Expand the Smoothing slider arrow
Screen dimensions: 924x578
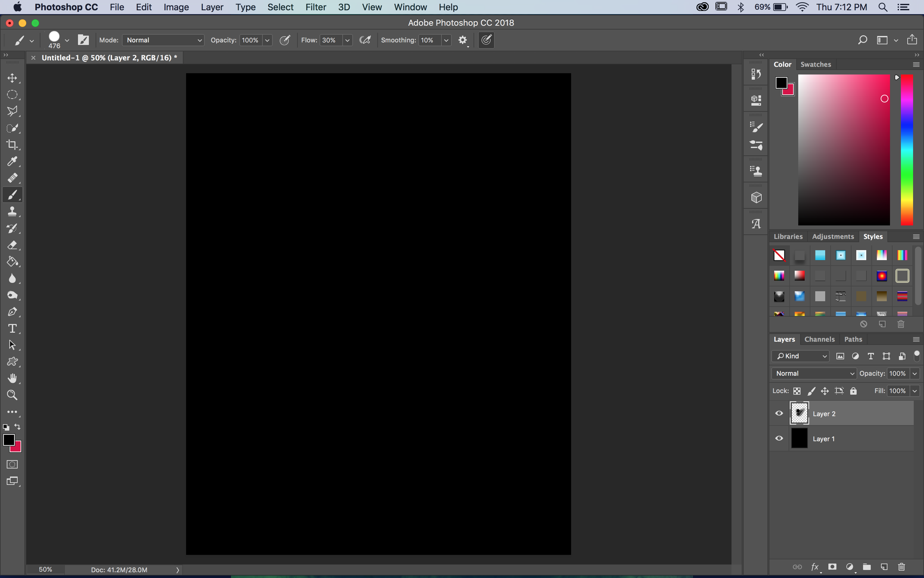pyautogui.click(x=446, y=40)
